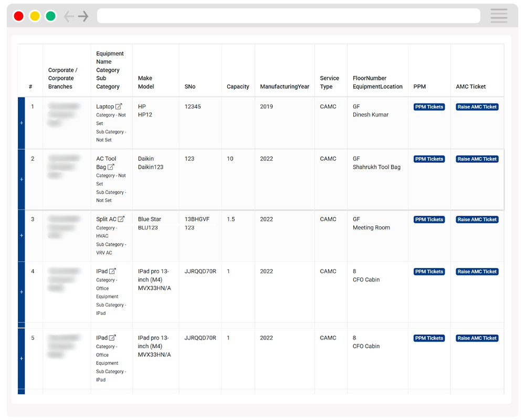Raise an AMC Ticket for the Laptop row
The height and width of the screenshot is (420, 525).
[476, 107]
